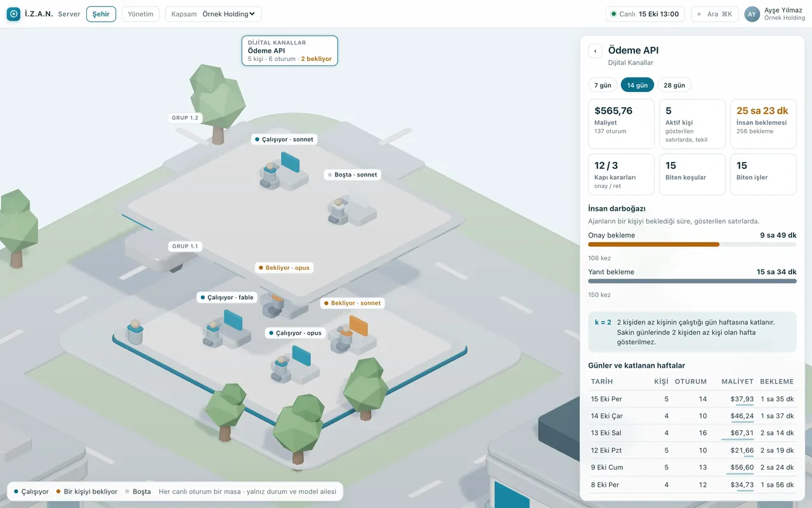Switch to the Şehir view
812x508 pixels.
(101, 14)
